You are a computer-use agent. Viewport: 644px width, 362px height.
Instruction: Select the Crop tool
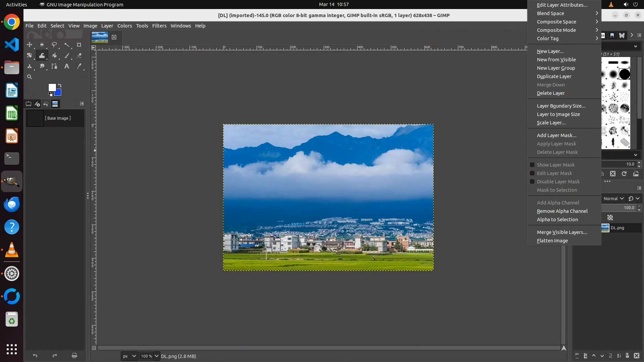pyautogui.click(x=79, y=45)
